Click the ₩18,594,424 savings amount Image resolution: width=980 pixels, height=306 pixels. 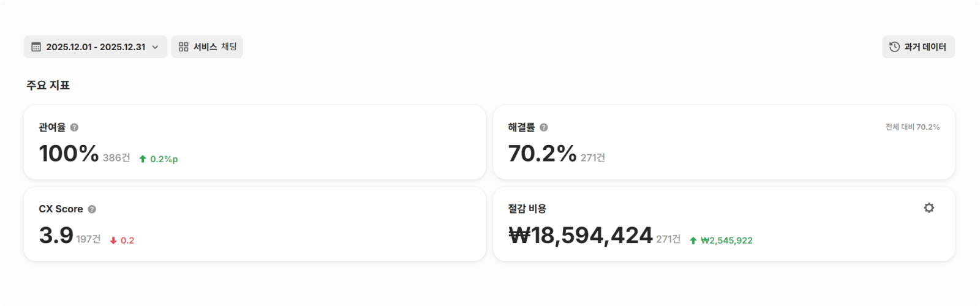tap(581, 236)
